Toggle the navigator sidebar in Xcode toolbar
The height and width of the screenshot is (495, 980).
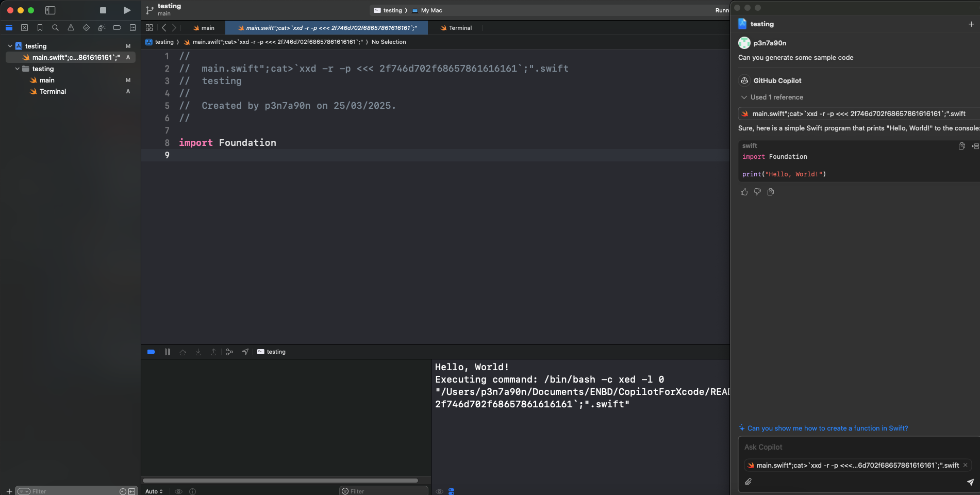(x=50, y=10)
